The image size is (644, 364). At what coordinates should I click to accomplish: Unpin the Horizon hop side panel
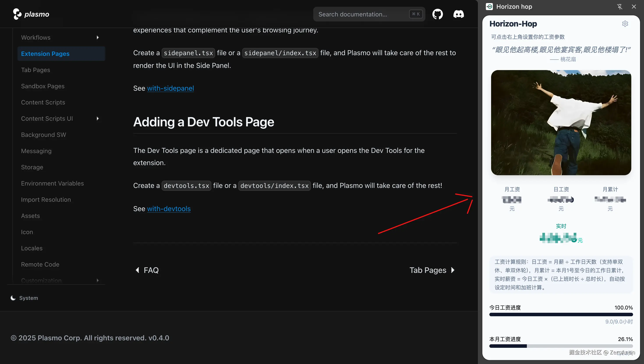coord(619,7)
